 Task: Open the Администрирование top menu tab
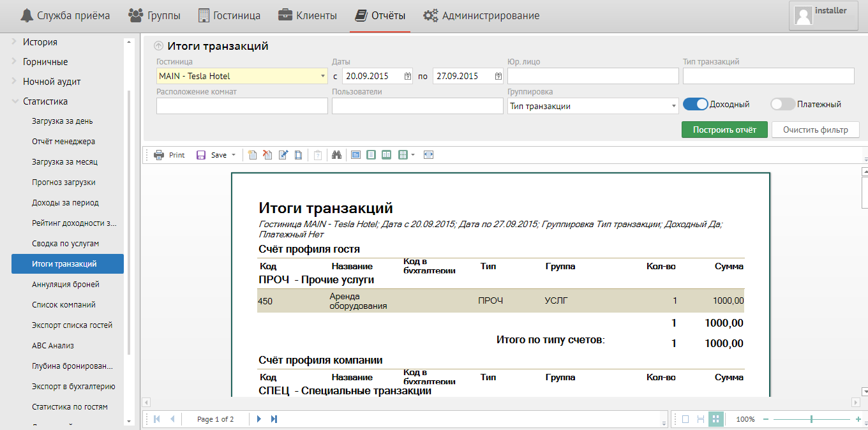pyautogui.click(x=482, y=15)
